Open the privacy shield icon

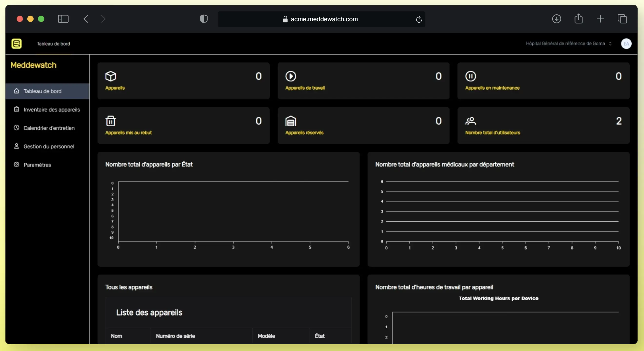(x=204, y=19)
